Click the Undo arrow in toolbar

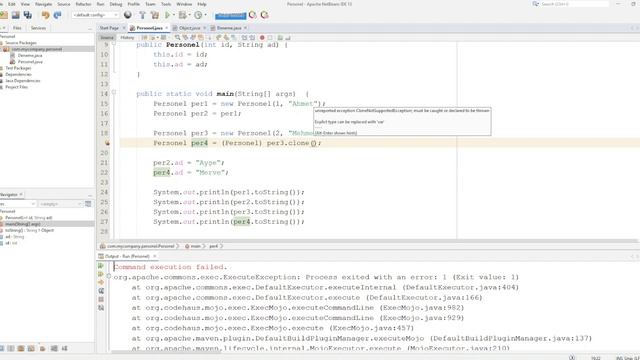click(45, 15)
